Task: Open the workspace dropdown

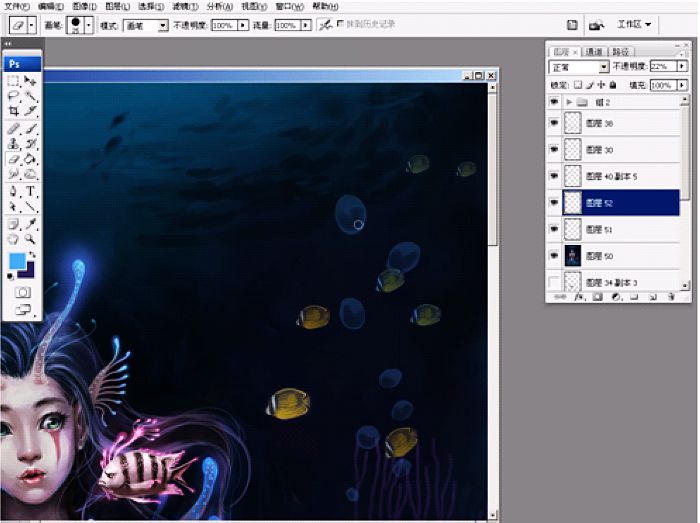Action: point(633,25)
